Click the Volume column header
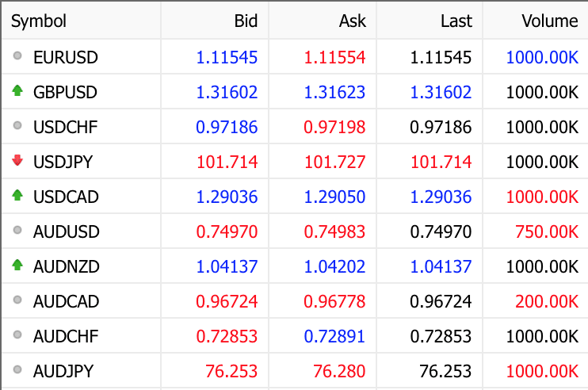Viewport: 588px width, 390px height. [549, 21]
